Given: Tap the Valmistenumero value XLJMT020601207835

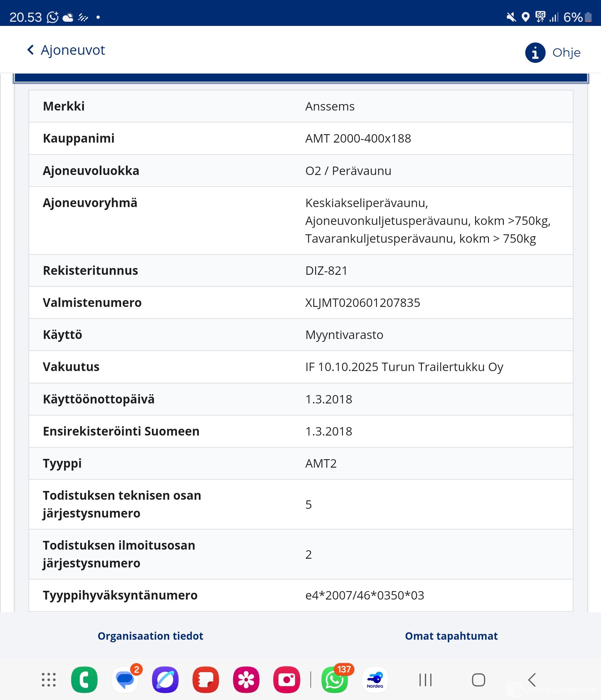Looking at the screenshot, I should point(363,303).
